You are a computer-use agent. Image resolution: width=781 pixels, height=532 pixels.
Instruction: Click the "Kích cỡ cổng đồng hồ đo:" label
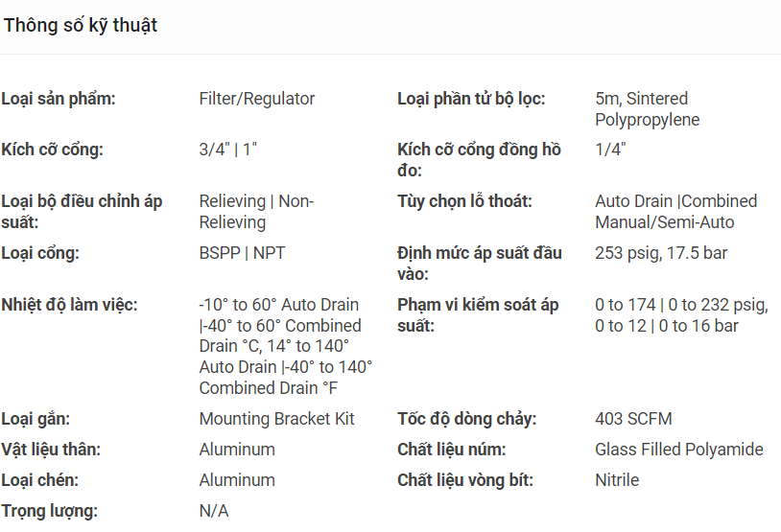point(479,160)
